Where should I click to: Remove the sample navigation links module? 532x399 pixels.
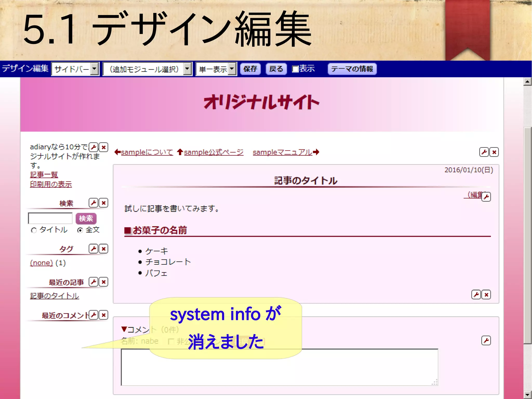[x=494, y=152]
